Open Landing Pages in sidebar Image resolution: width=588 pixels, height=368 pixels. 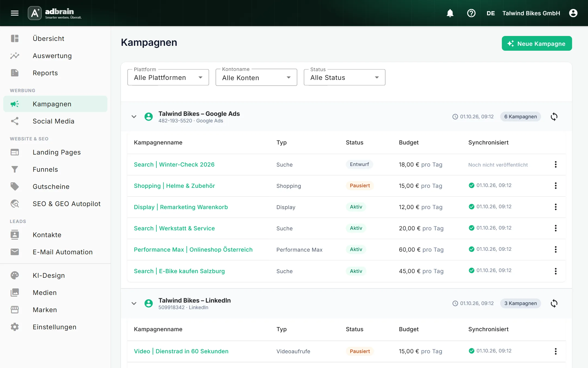coord(55,152)
